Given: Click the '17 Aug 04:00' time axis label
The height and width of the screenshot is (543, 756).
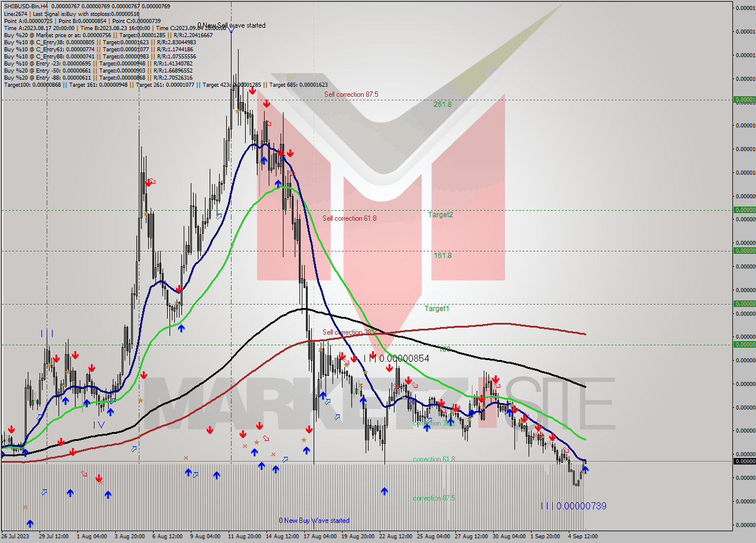Looking at the screenshot, I should tap(320, 536).
